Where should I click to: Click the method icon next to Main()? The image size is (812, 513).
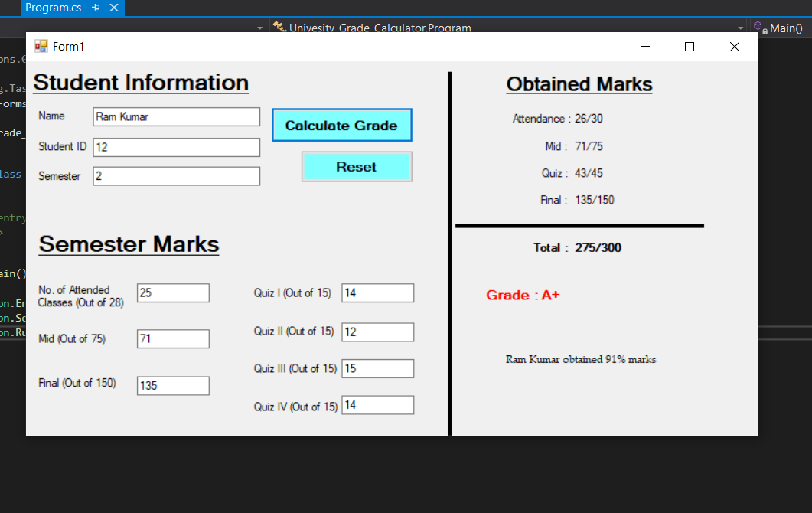[x=759, y=28]
